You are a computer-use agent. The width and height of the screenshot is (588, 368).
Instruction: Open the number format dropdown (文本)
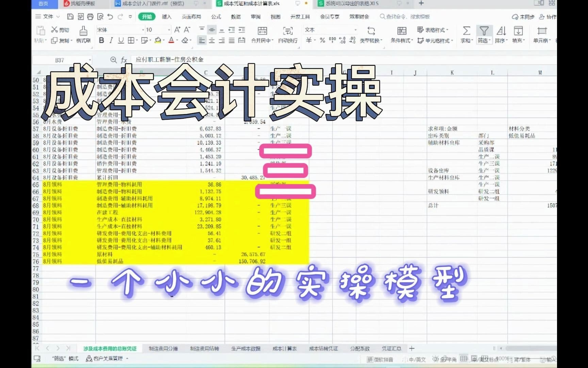[x=356, y=30]
